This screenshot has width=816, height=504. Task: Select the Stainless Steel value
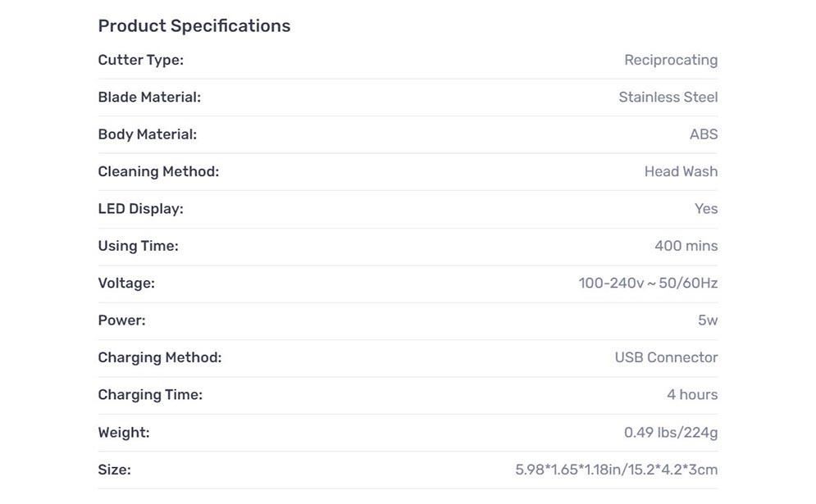tap(668, 98)
